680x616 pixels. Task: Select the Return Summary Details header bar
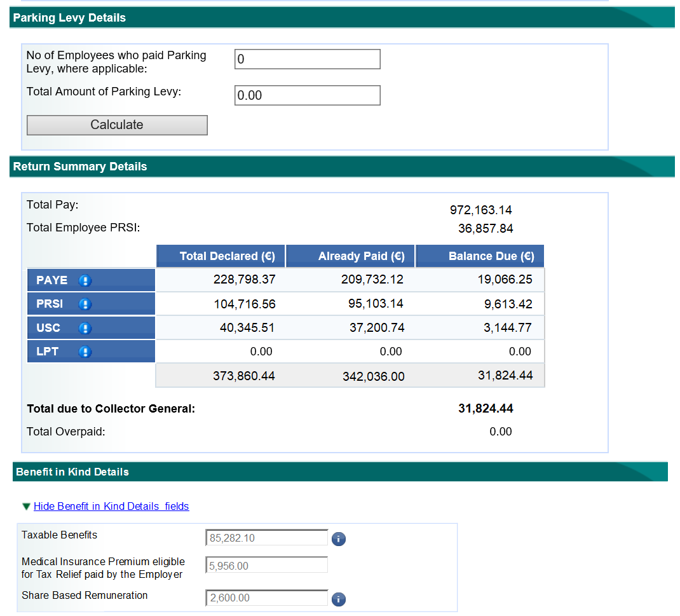click(80, 167)
